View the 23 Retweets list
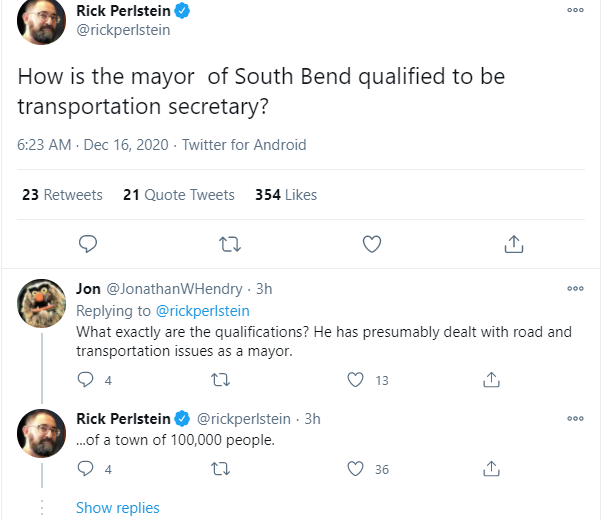 (62, 195)
